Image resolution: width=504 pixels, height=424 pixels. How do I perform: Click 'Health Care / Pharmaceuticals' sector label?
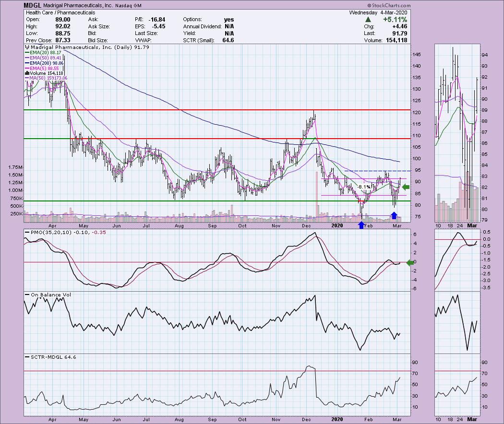pyautogui.click(x=60, y=12)
